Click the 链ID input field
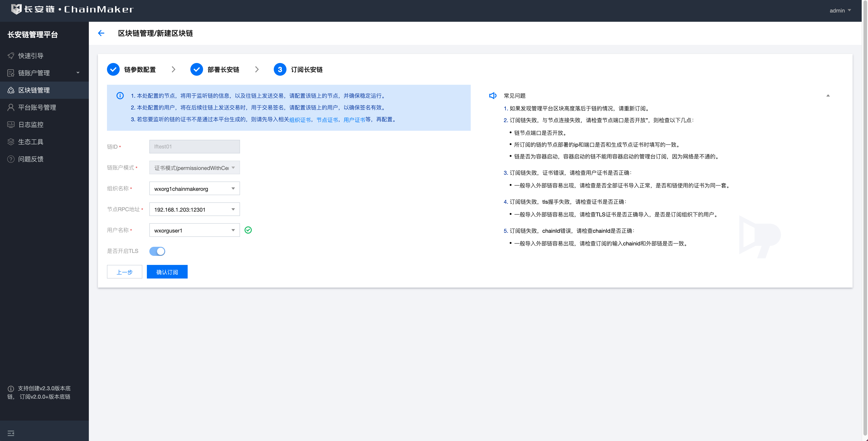868x441 pixels. coord(194,147)
